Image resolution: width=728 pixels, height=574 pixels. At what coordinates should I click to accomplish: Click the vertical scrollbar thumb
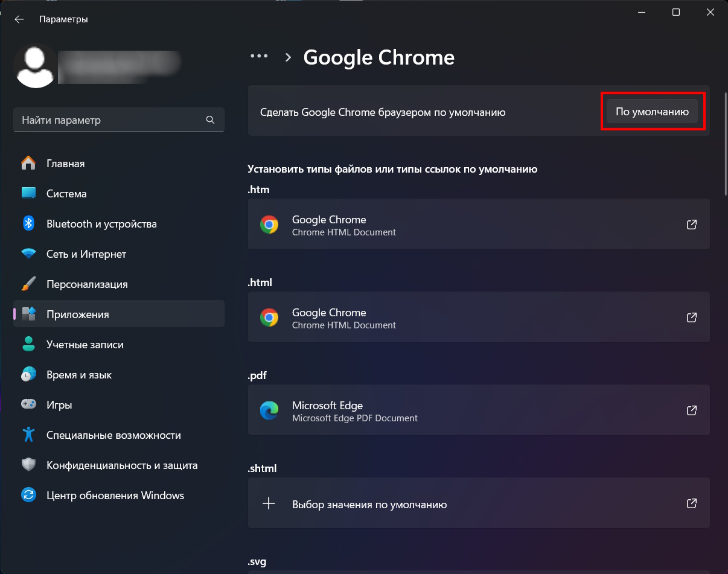[x=726, y=144]
